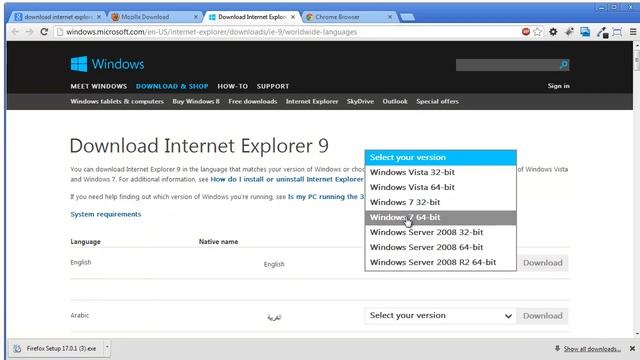
Task: Select Windows Server 2008 32-bit option
Action: pos(440,232)
